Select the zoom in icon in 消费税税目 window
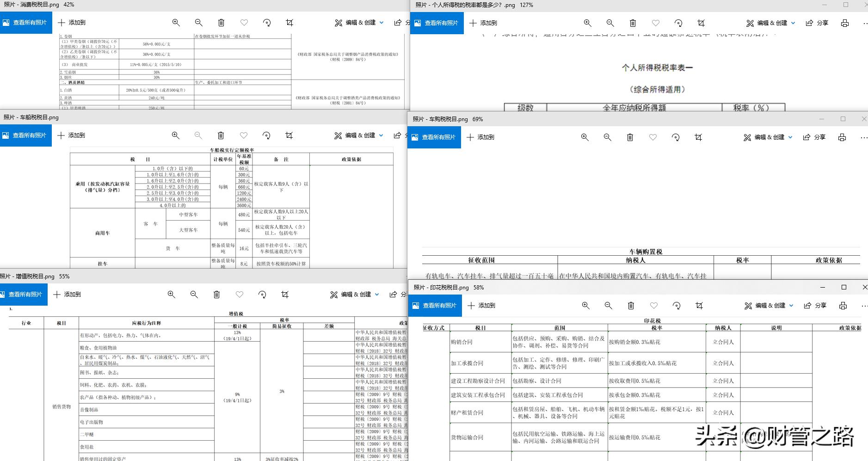This screenshot has height=461, width=868. click(176, 22)
